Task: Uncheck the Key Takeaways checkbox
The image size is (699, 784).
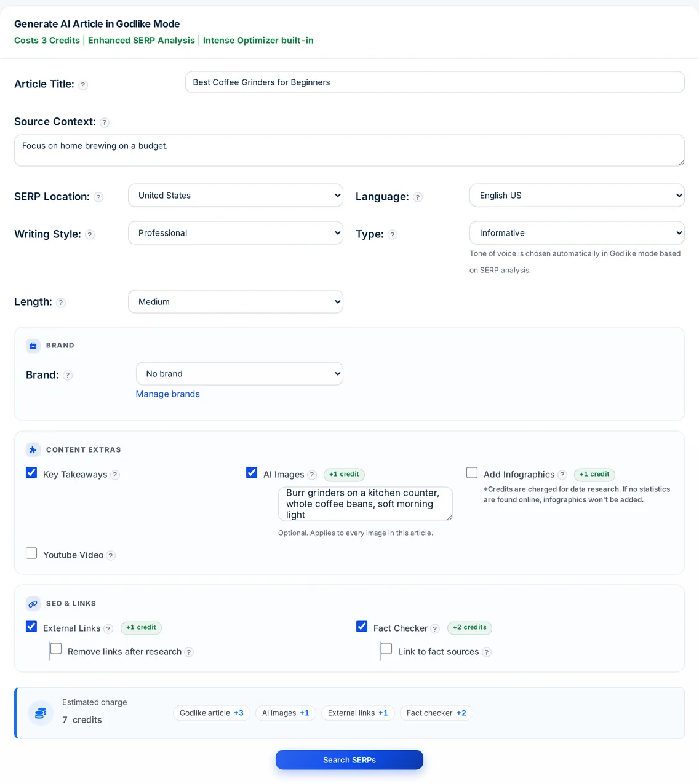Action: [x=31, y=473]
